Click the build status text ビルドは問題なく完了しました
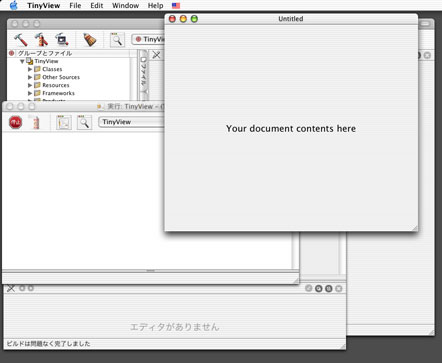The image size is (442, 363). pos(48,343)
